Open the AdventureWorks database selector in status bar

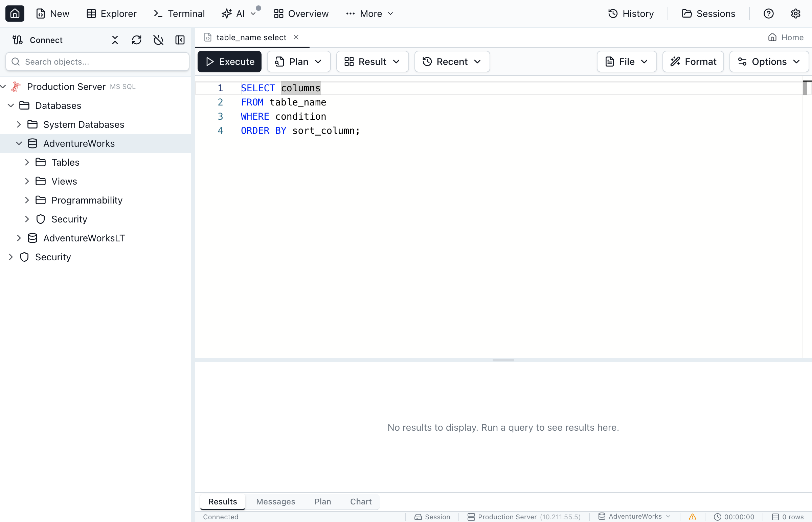[x=634, y=516]
